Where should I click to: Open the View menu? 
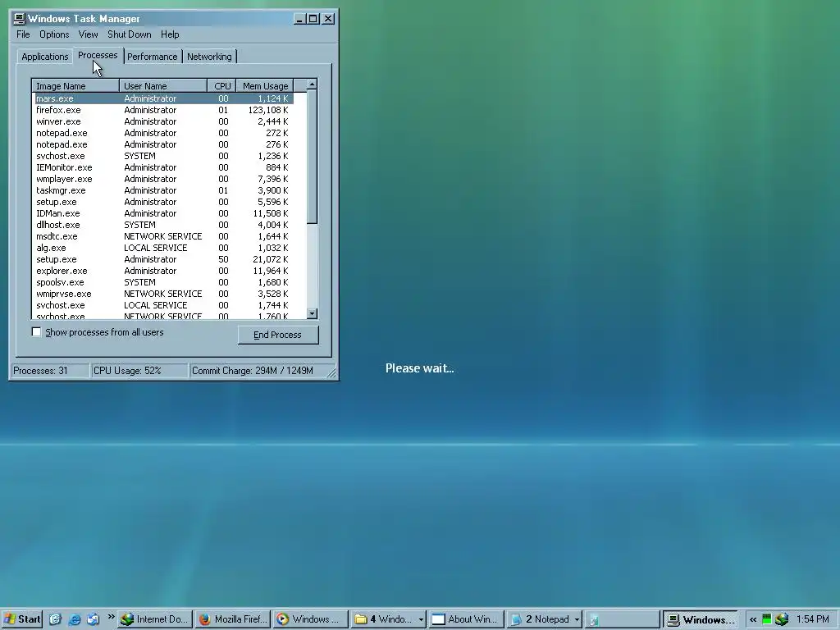point(88,34)
